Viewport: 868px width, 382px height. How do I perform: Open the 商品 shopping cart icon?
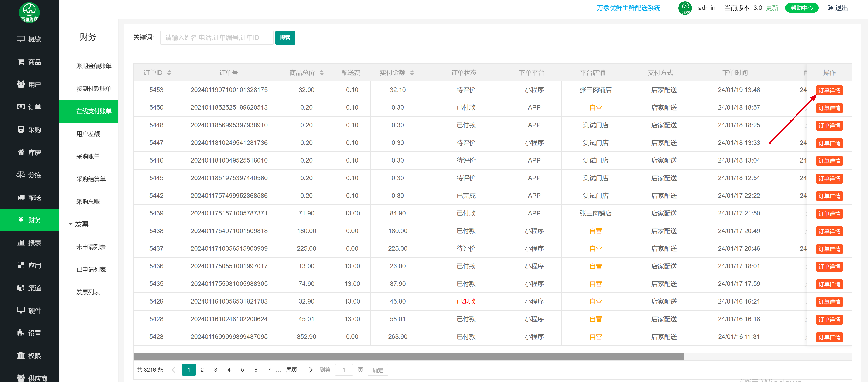coord(21,62)
